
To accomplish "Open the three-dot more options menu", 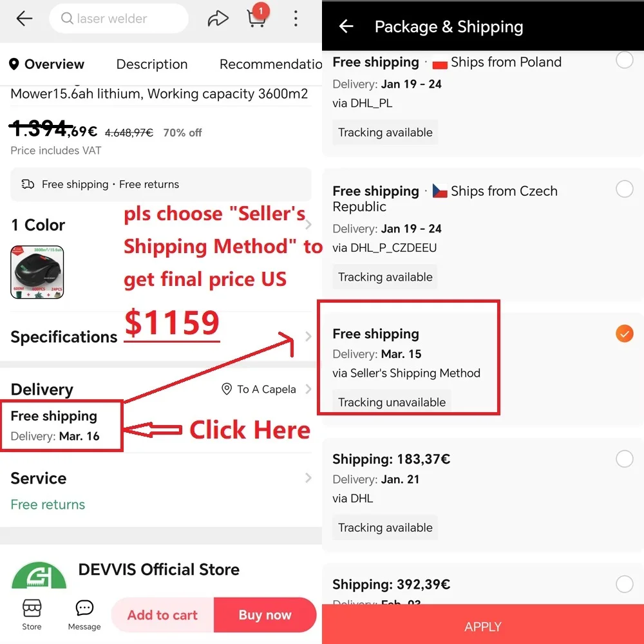I will pyautogui.click(x=296, y=19).
